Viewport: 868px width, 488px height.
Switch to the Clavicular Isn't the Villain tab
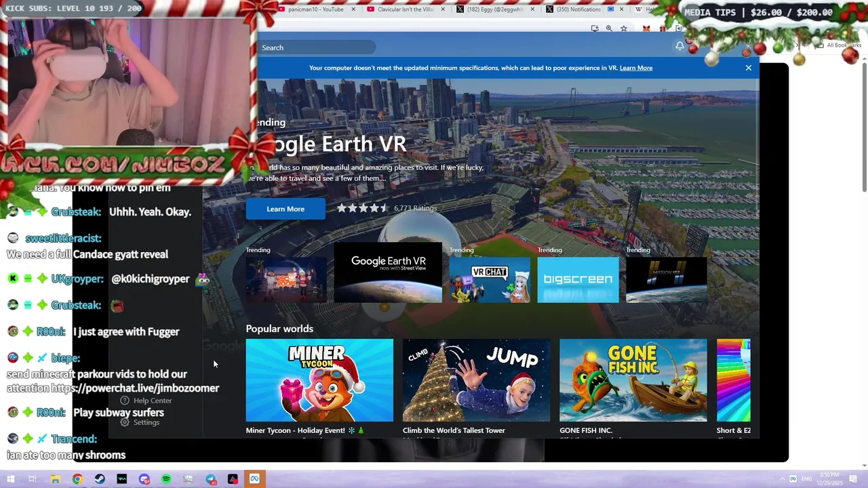406,9
